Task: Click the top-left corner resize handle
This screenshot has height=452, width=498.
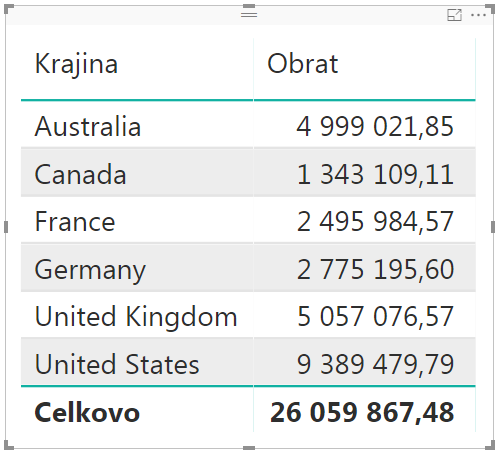Action: point(8,9)
